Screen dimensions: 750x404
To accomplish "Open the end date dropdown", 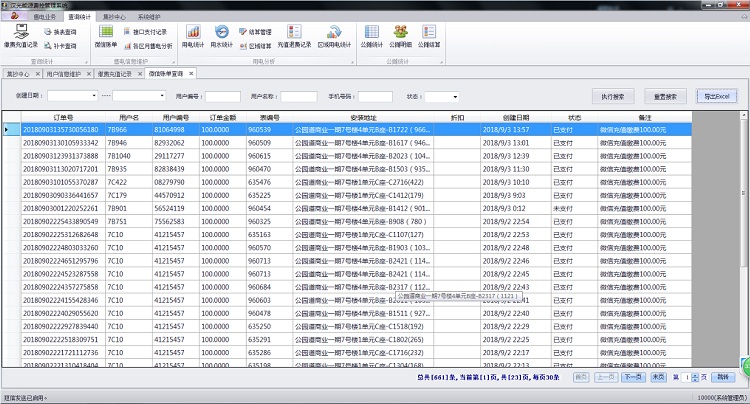I will pyautogui.click(x=162, y=96).
